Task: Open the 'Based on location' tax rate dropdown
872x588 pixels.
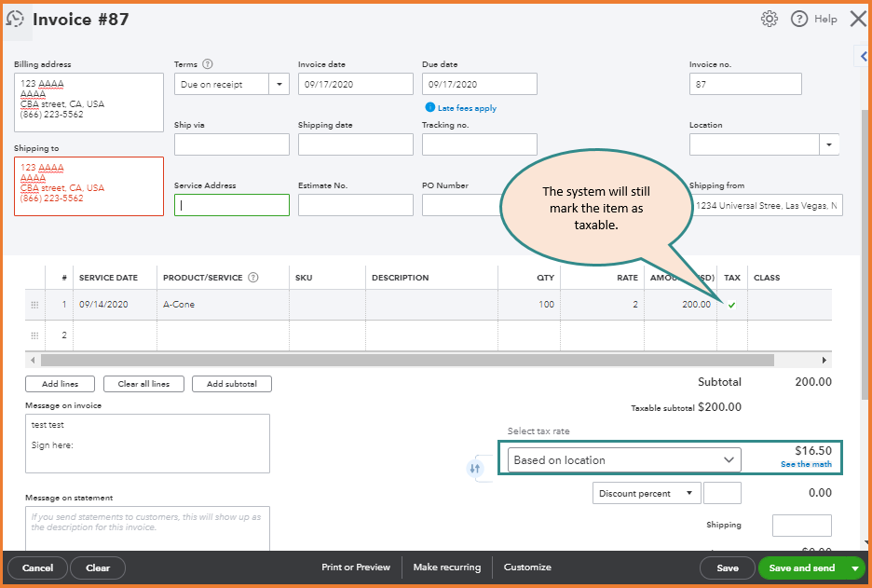Action: [x=729, y=459]
